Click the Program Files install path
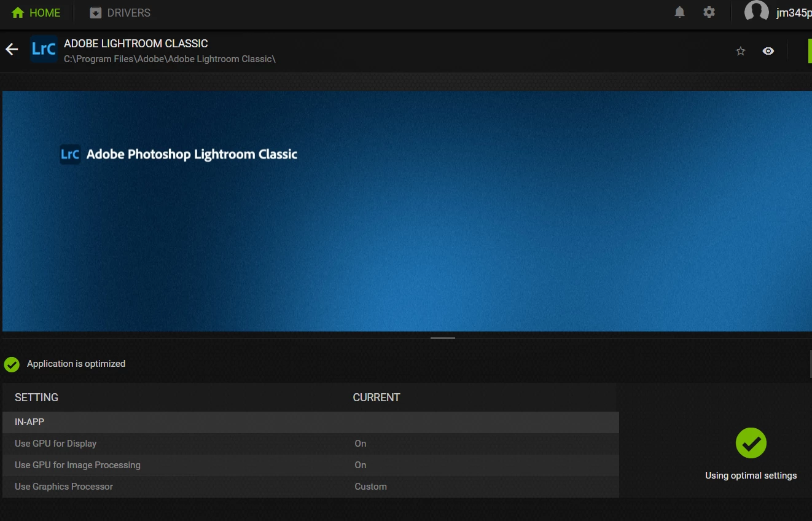812x521 pixels. (x=170, y=59)
